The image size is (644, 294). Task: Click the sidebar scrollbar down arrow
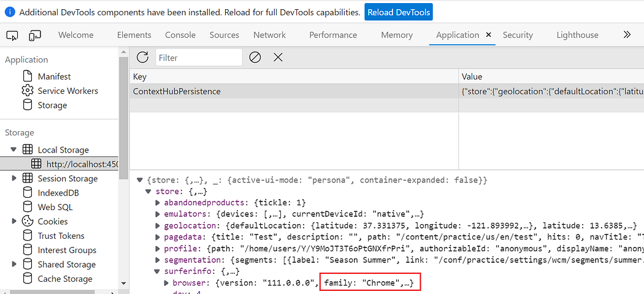[x=124, y=283]
